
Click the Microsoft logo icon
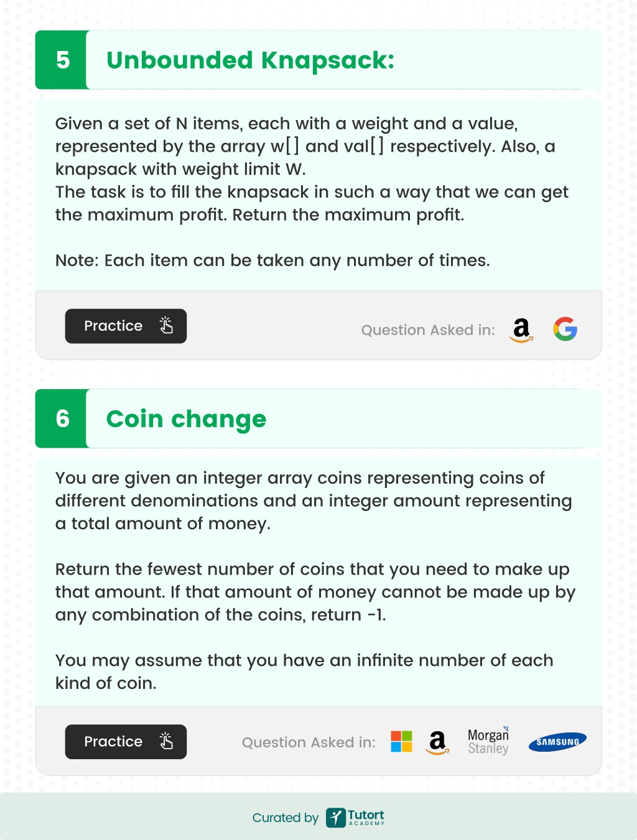[x=401, y=741]
